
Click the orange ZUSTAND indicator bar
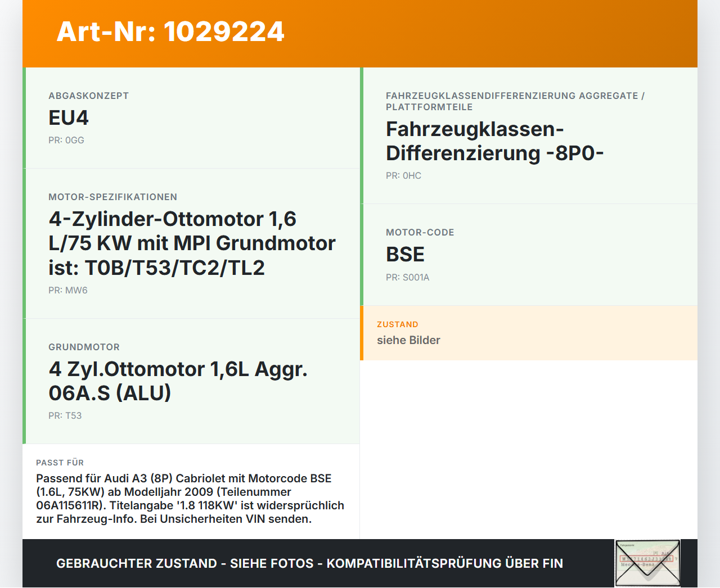(362, 333)
